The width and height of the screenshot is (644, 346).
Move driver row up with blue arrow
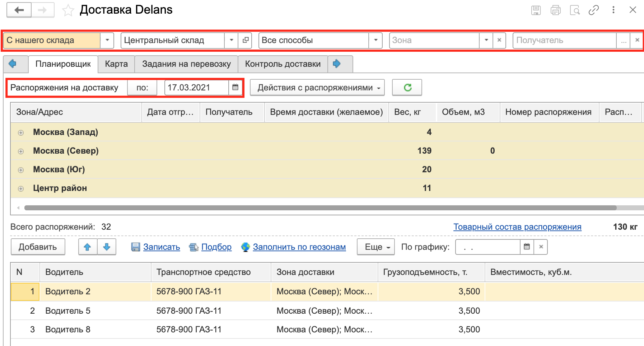coord(88,247)
